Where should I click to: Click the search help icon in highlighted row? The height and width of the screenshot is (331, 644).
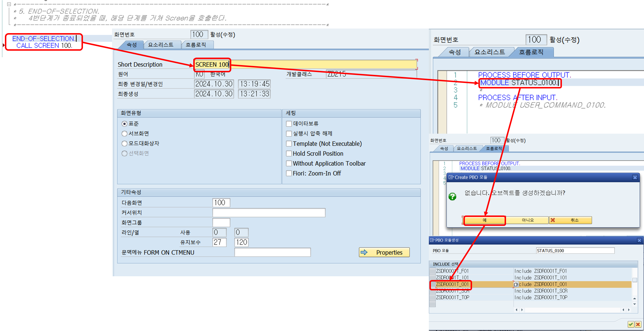(x=516, y=284)
